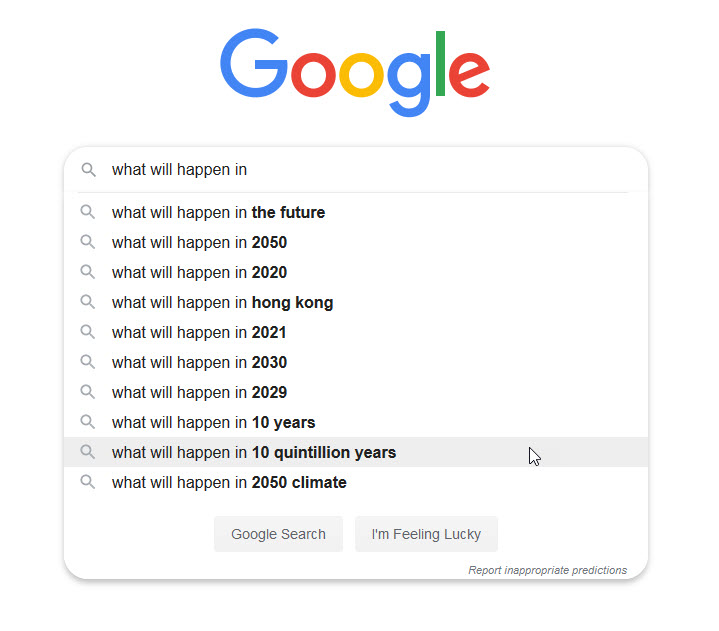The height and width of the screenshot is (631, 719).
Task: Select suggestion "what will happen in the future"
Action: click(x=218, y=212)
